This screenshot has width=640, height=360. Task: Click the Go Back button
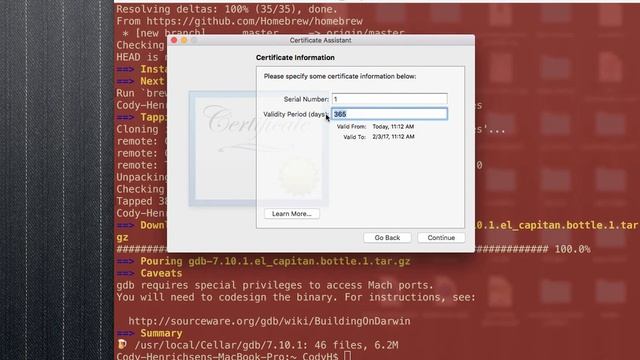387,238
